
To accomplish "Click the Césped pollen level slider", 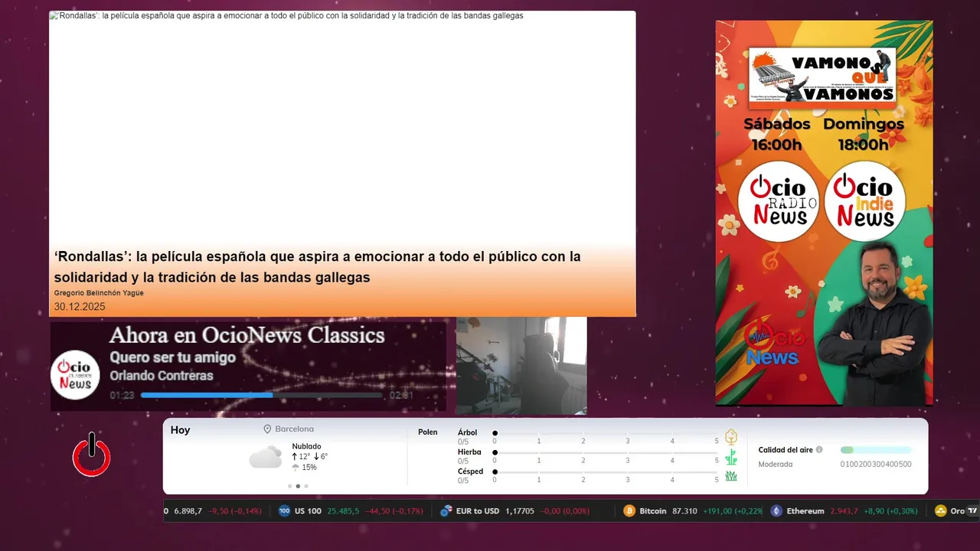I will pos(606,471).
